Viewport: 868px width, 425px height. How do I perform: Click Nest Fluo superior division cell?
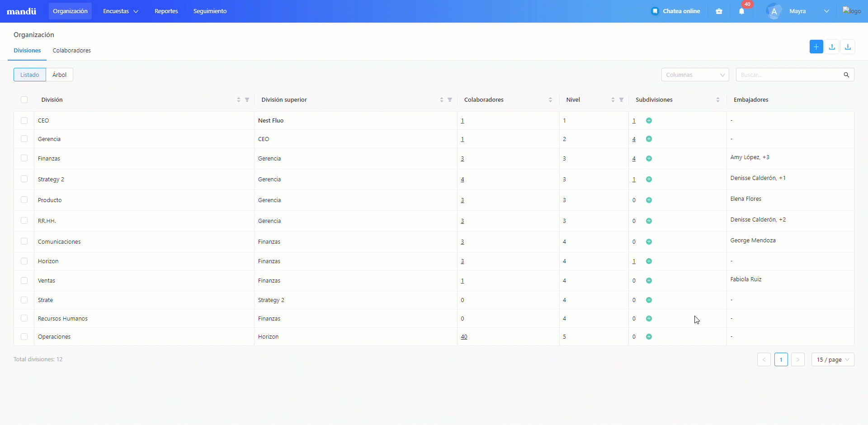pyautogui.click(x=271, y=121)
